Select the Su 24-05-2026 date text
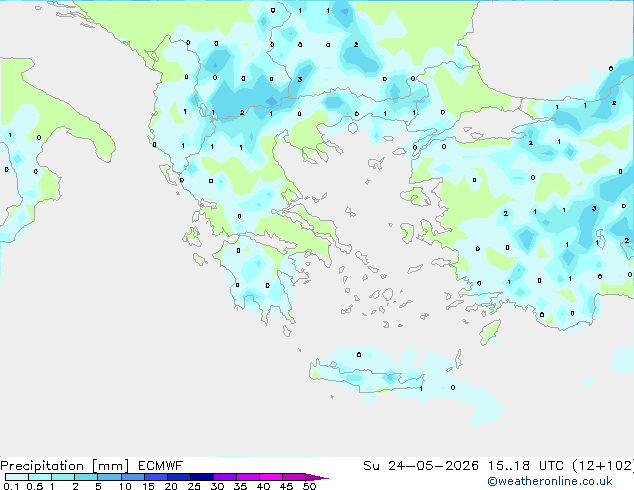Screen dimensions: 634x490 tap(421, 466)
